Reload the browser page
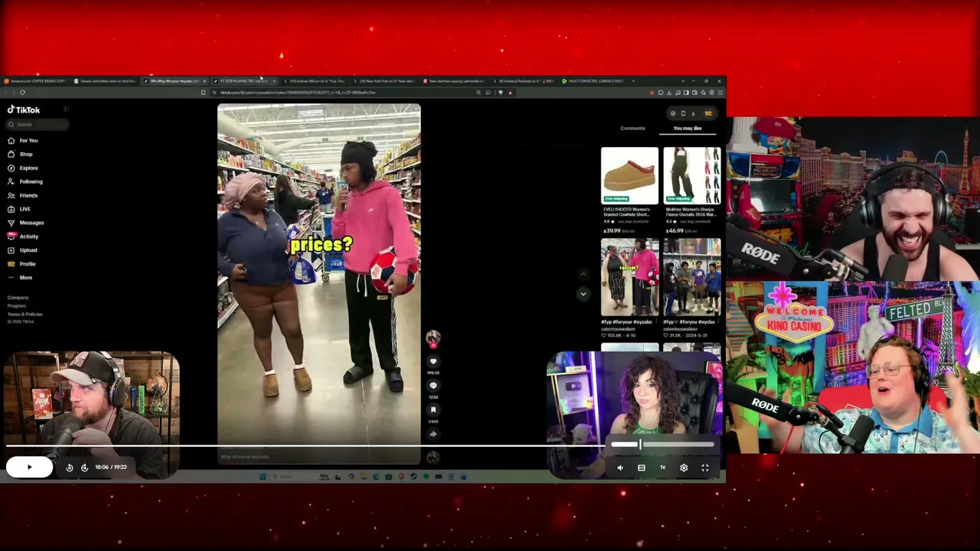This screenshot has height=551, width=980. (22, 93)
